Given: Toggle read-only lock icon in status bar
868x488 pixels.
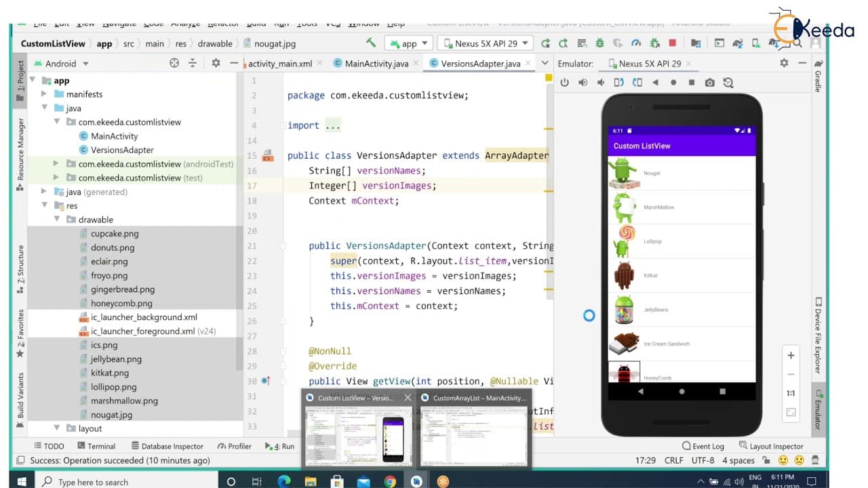Looking at the screenshot, I should 767,460.
